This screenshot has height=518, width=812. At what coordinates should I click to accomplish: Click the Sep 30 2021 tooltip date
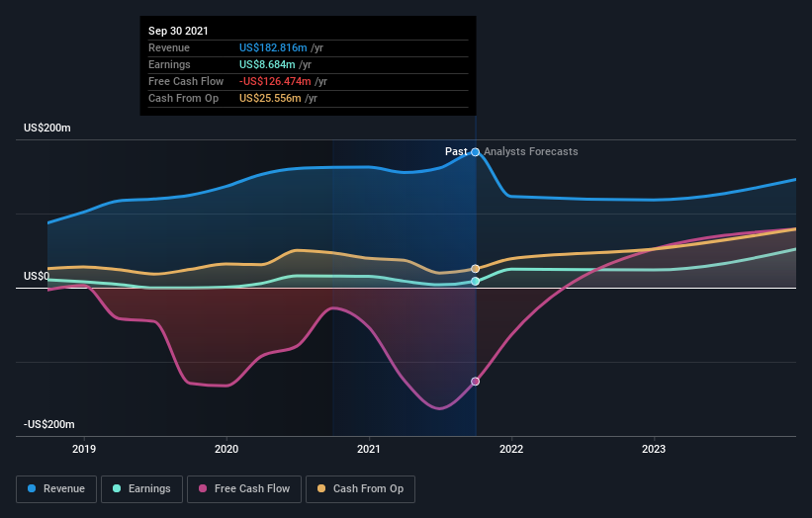[x=178, y=31]
